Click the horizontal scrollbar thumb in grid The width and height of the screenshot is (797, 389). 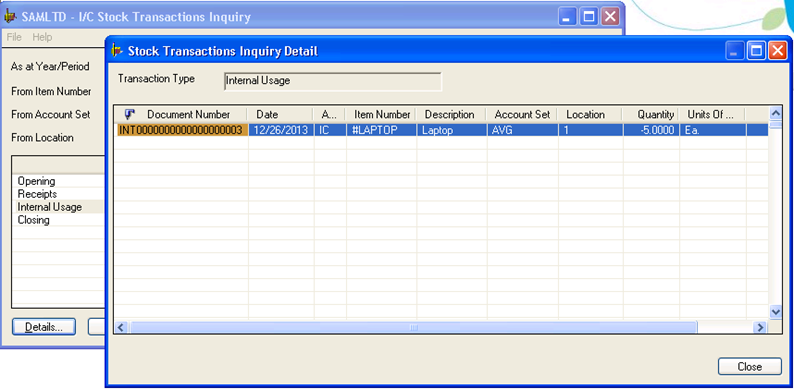click(x=413, y=327)
